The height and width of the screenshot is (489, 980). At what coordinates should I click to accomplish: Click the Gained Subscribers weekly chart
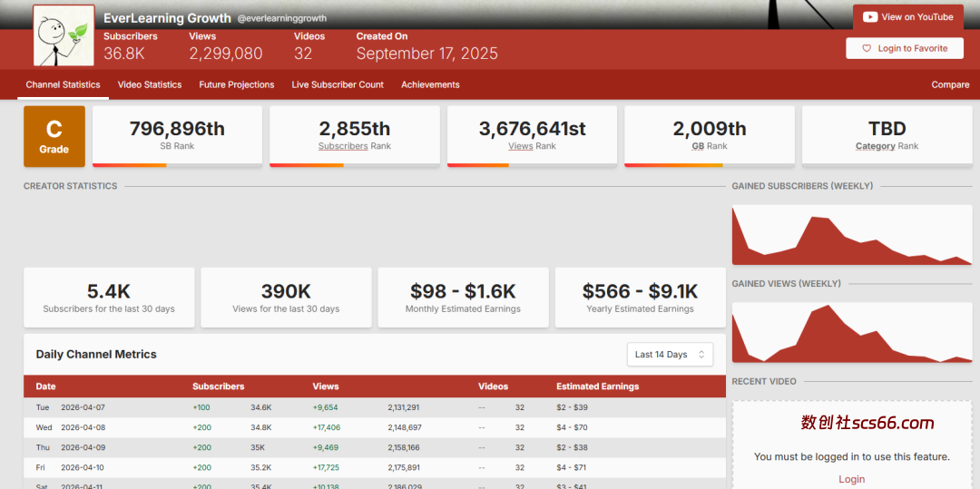[851, 235]
